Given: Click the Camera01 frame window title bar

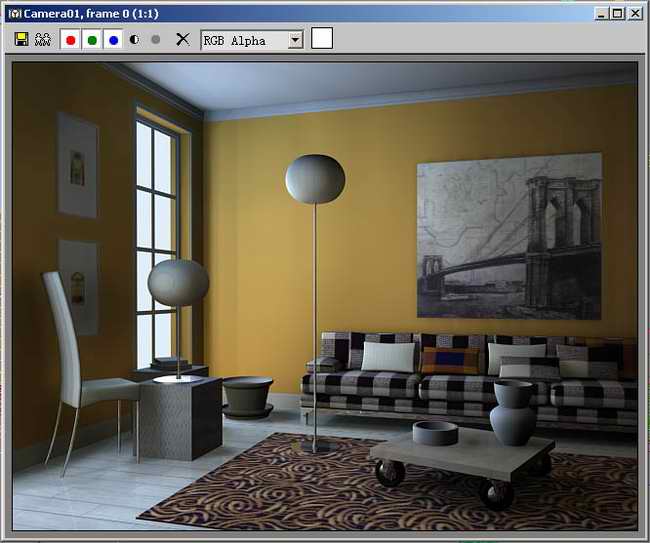Looking at the screenshot, I should (x=325, y=14).
